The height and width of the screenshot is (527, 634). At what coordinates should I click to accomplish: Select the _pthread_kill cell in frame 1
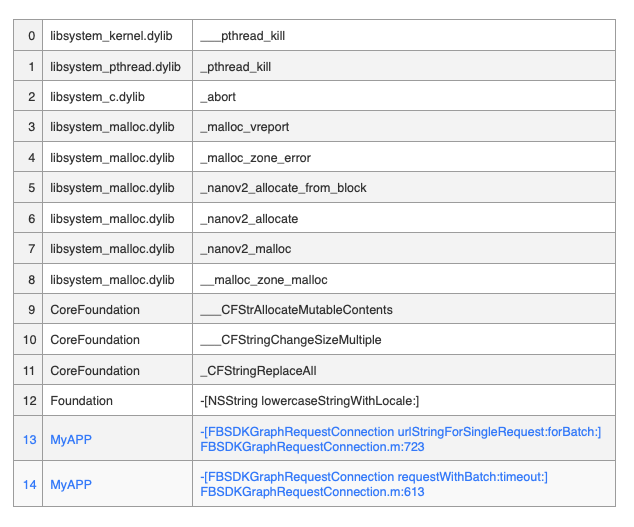[404, 66]
